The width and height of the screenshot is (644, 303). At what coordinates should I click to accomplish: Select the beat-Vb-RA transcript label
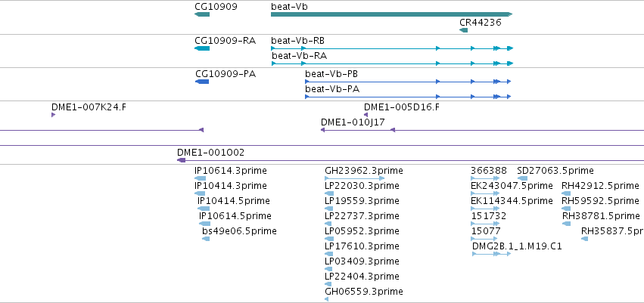(300, 56)
